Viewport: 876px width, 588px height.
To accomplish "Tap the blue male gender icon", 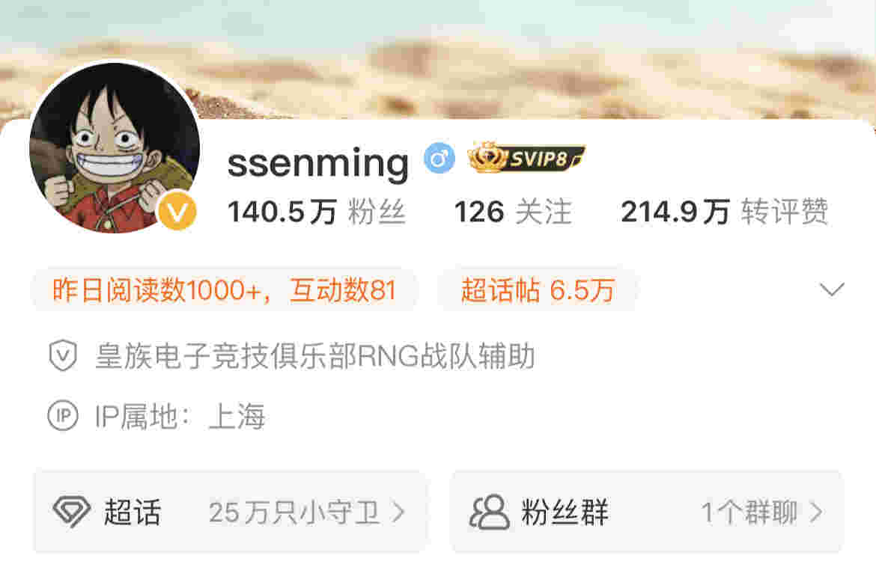I will point(439,159).
